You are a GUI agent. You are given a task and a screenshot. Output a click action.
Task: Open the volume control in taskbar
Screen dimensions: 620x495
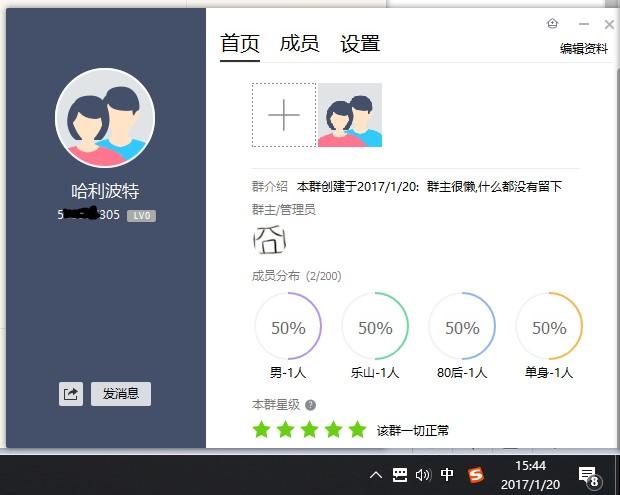(423, 474)
